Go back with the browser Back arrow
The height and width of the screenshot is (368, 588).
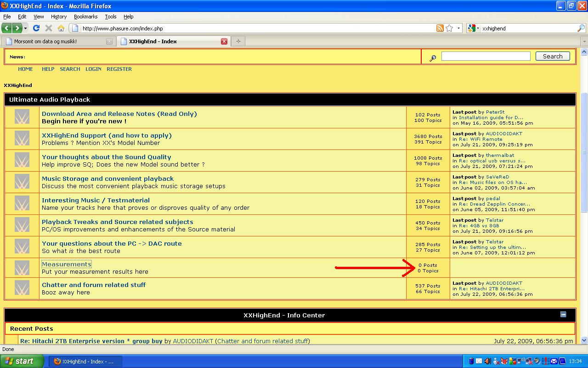click(7, 28)
